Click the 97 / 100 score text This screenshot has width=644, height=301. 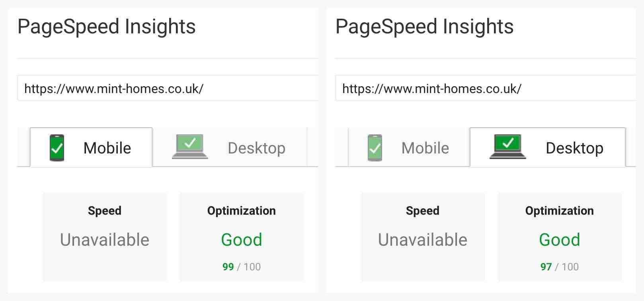[x=560, y=267]
